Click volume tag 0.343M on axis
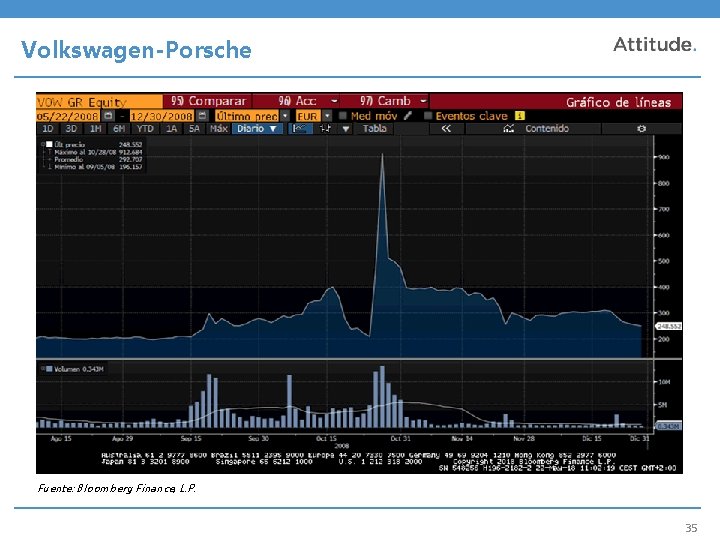Image resolution: width=720 pixels, height=540 pixels. click(669, 426)
